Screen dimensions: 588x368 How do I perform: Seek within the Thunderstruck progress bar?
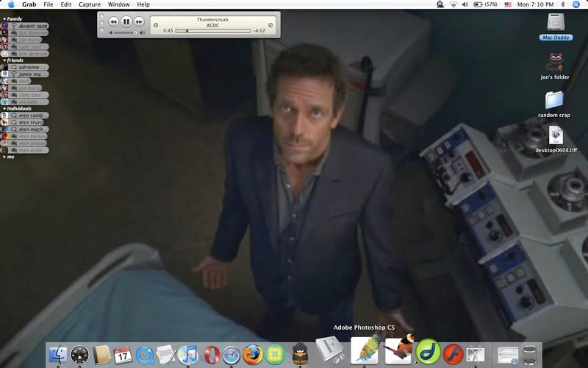[212, 31]
